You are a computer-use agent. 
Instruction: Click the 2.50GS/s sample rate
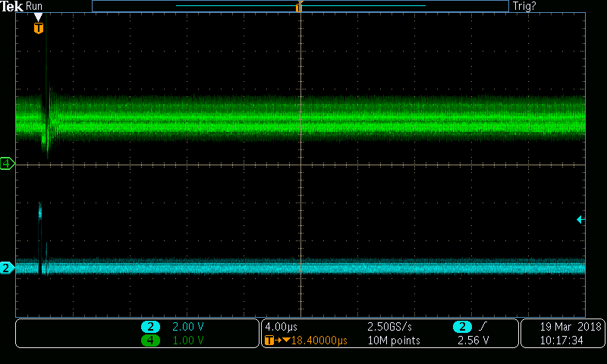tap(389, 327)
